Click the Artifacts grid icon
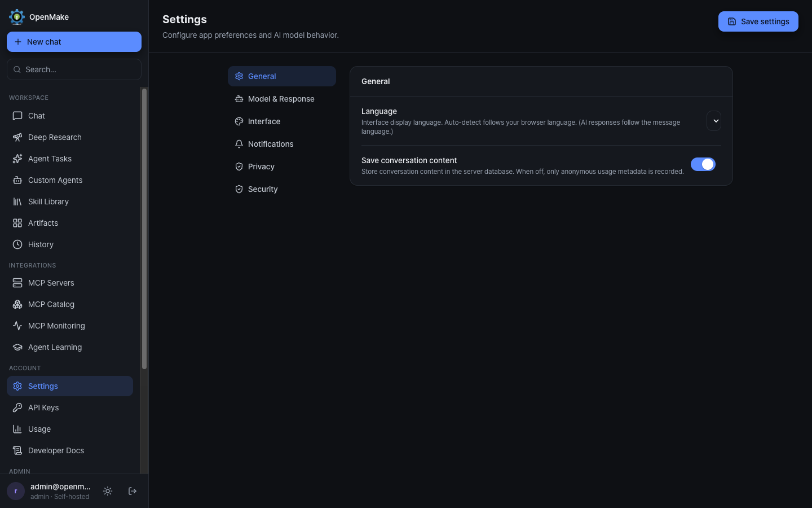The width and height of the screenshot is (812, 508). coord(17,223)
